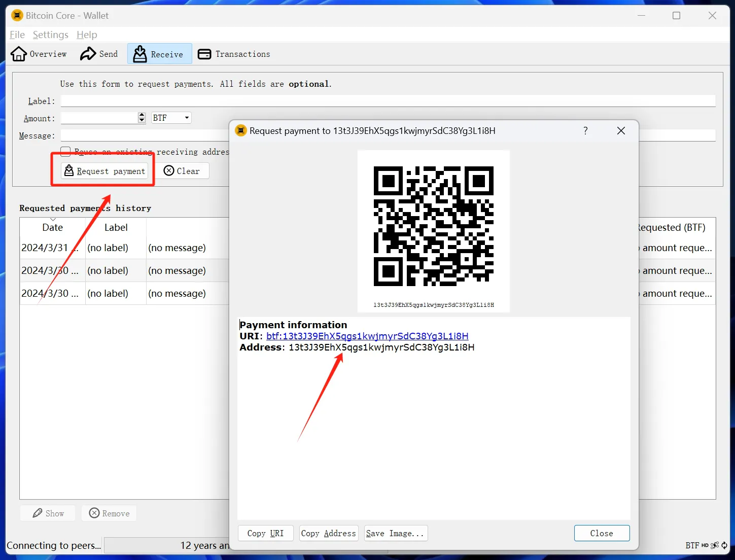Sort history by Label column header

click(x=116, y=227)
